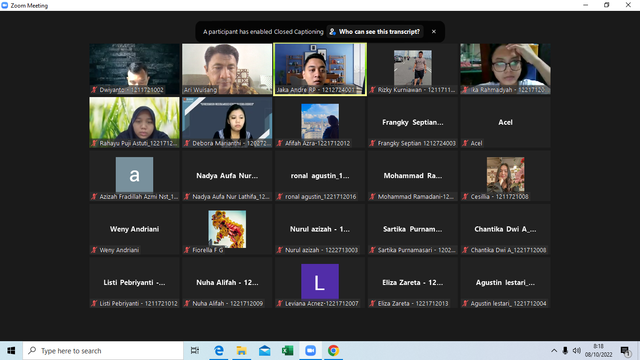The image size is (640, 360).
Task: Click muted mic icon beside Eliza Zareta label
Action: point(372,304)
